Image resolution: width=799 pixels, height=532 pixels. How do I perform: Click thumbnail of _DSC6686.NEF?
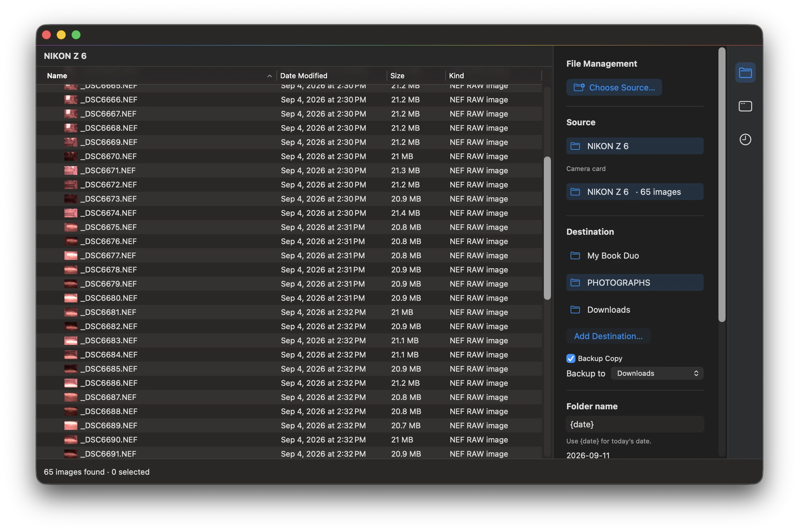coord(71,383)
